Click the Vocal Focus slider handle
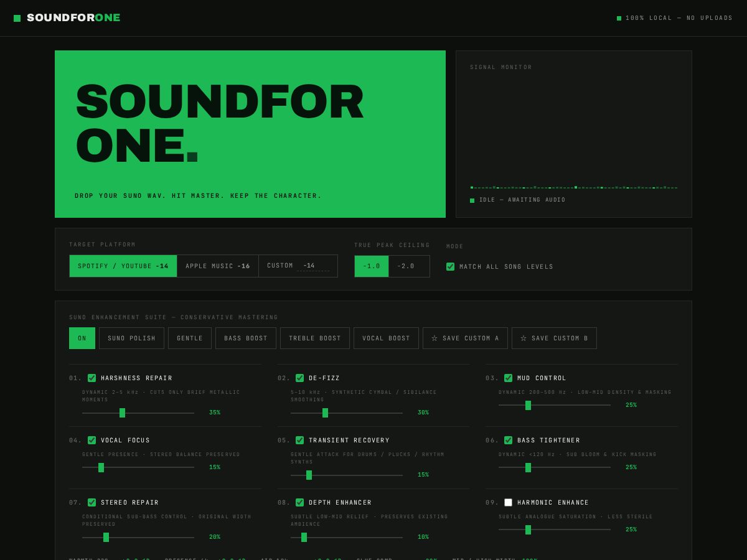 (101, 467)
